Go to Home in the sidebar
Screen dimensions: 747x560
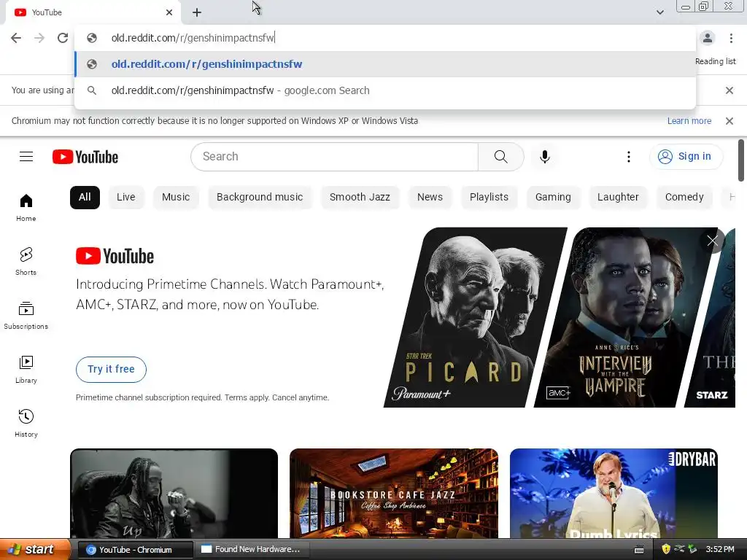[x=26, y=208]
